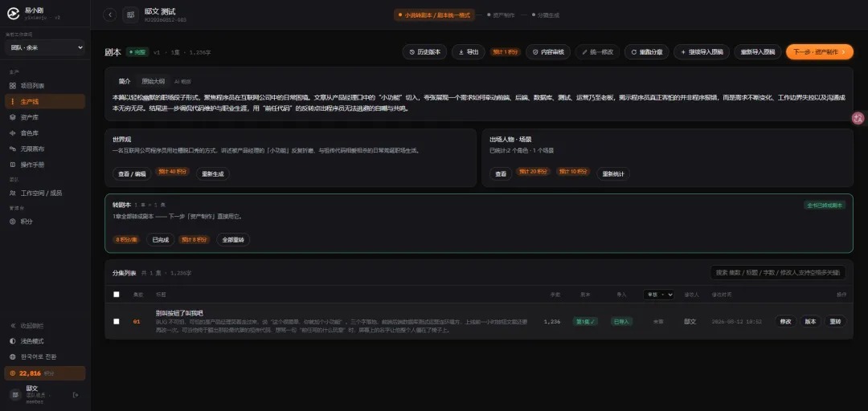Open the 无限画布 icon
The height and width of the screenshot is (411, 868).
tap(13, 149)
